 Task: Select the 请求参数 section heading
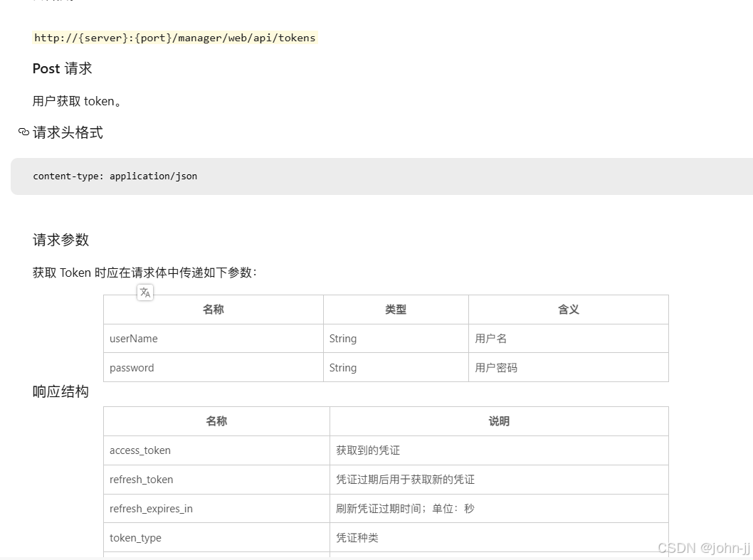[x=60, y=240]
